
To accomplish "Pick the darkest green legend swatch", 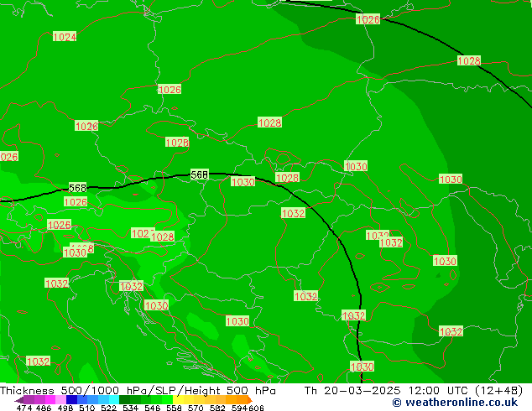I will 124,399.
